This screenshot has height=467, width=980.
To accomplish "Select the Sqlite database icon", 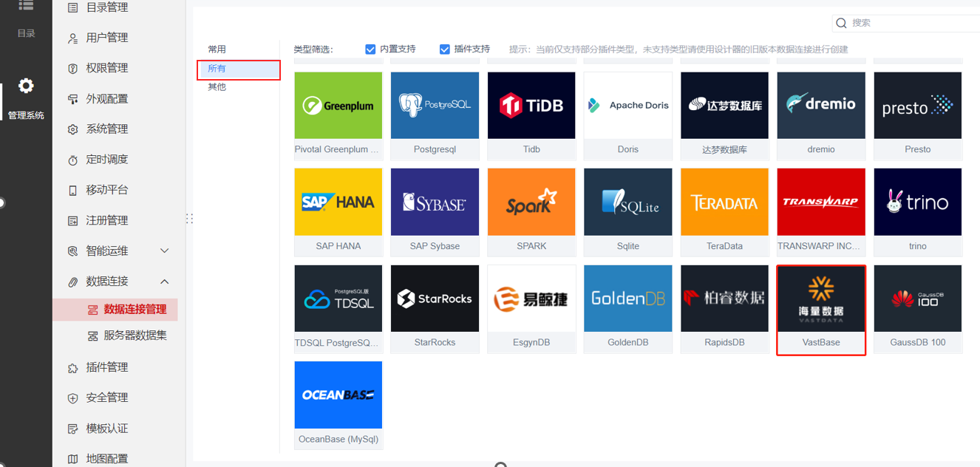I will (628, 202).
